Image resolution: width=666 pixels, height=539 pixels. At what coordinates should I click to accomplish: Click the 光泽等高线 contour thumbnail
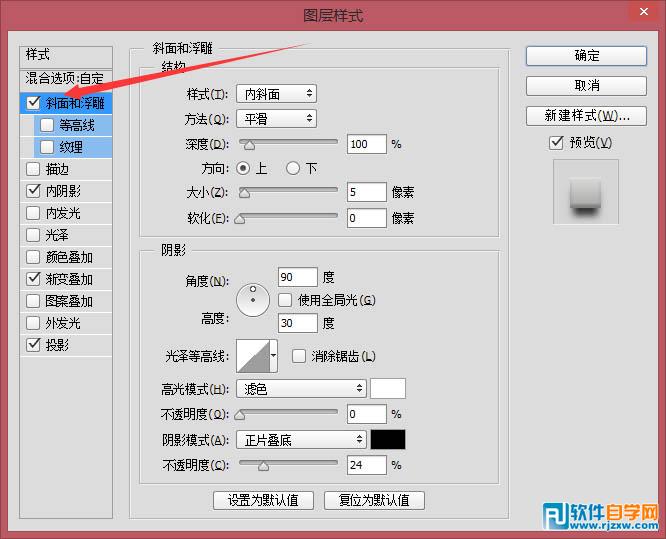tap(253, 356)
